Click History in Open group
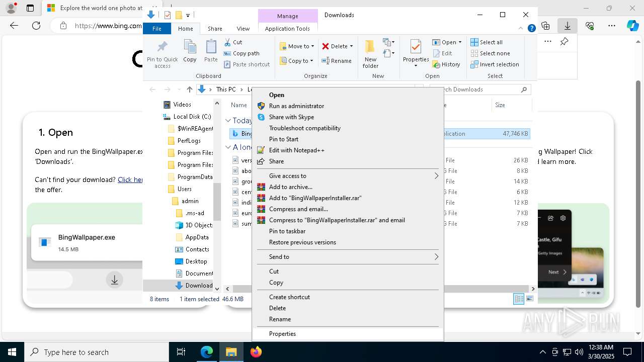 [x=446, y=64]
